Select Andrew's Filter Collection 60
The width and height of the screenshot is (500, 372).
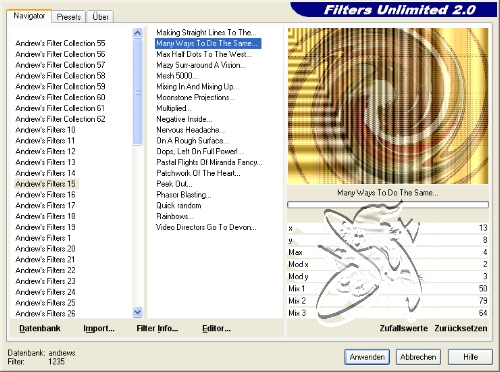tap(60, 97)
